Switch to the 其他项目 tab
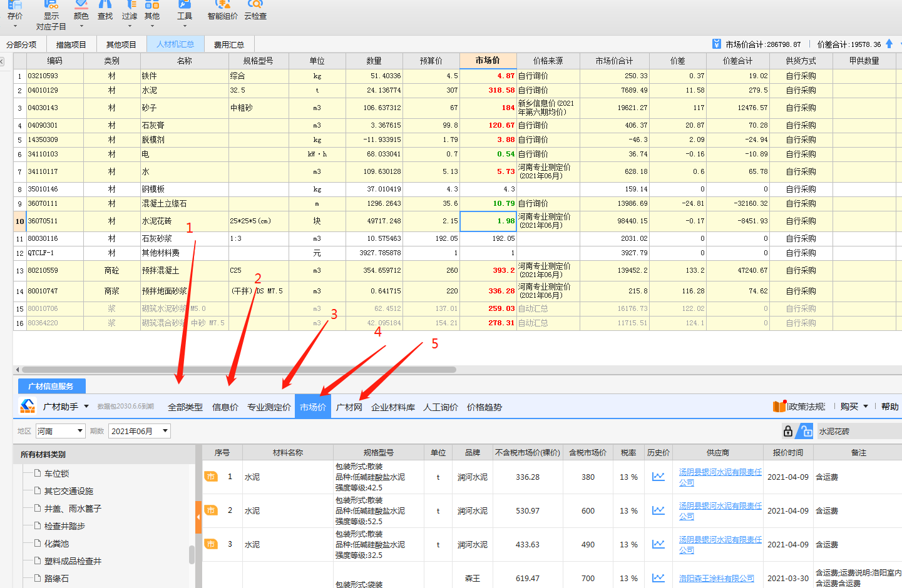902x588 pixels. [121, 44]
